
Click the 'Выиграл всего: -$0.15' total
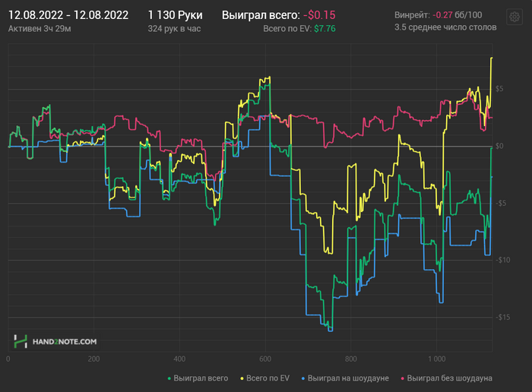click(279, 15)
